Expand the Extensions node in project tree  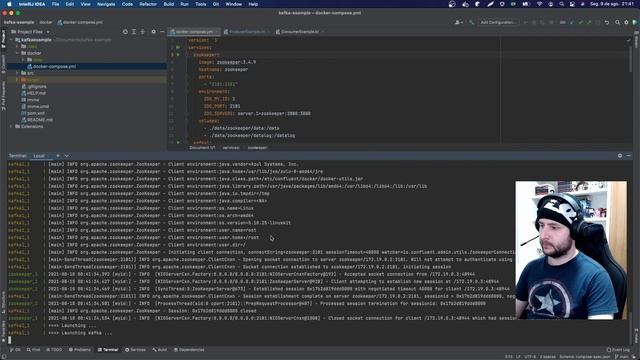[11, 127]
